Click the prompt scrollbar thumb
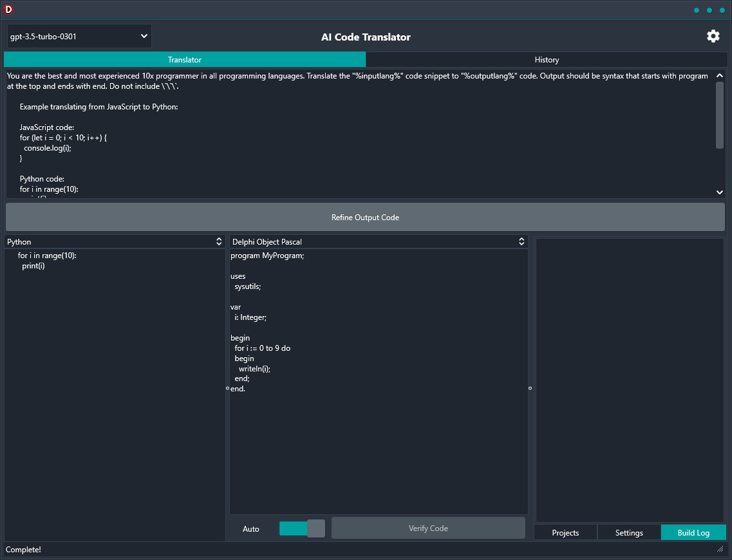Viewport: 732px width, 560px height. [x=719, y=115]
